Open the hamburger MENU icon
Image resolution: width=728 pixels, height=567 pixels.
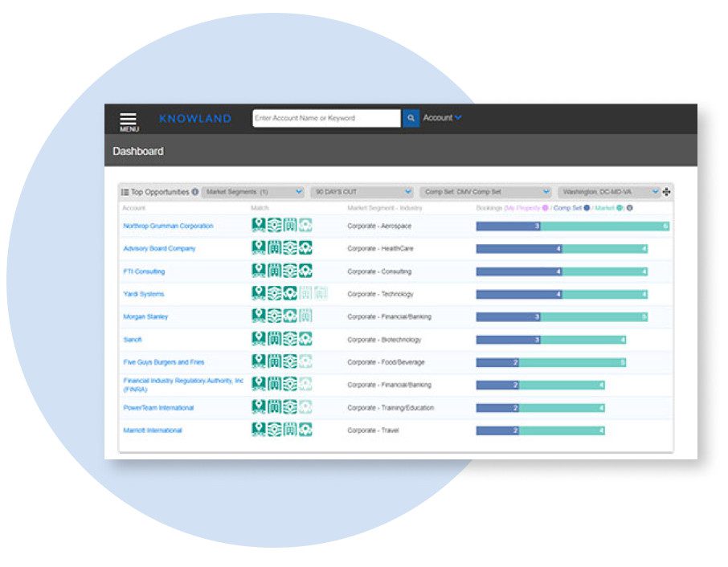pyautogui.click(x=128, y=121)
